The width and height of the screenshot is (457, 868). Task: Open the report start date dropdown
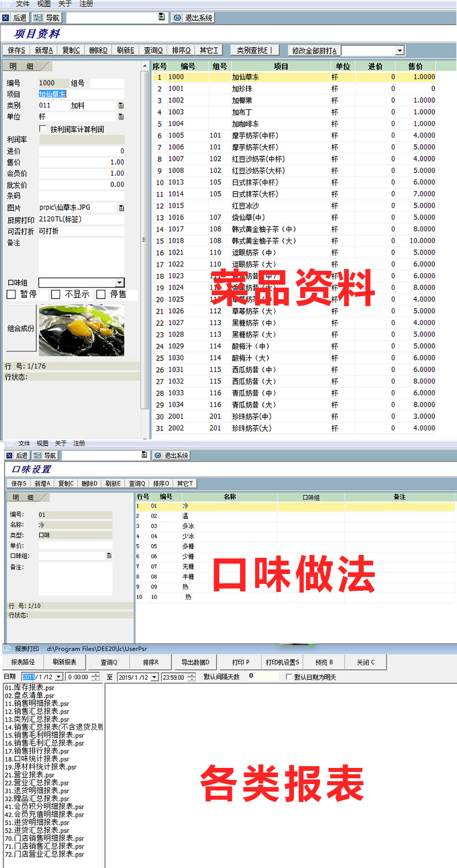(x=59, y=677)
